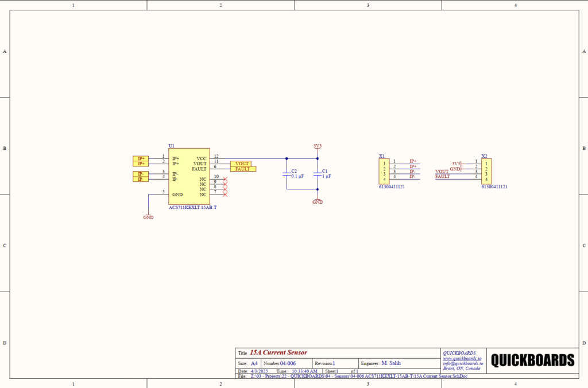Screen dimensions: 588x388
Task: Select the FAULT port beside U1 pin 6
Action: [243, 169]
